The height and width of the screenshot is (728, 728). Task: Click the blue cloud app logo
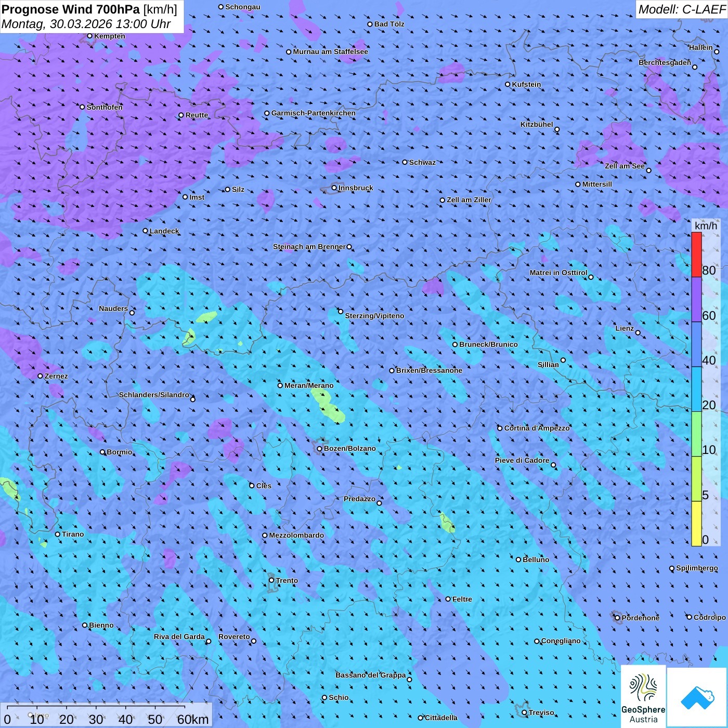pyautogui.click(x=697, y=697)
